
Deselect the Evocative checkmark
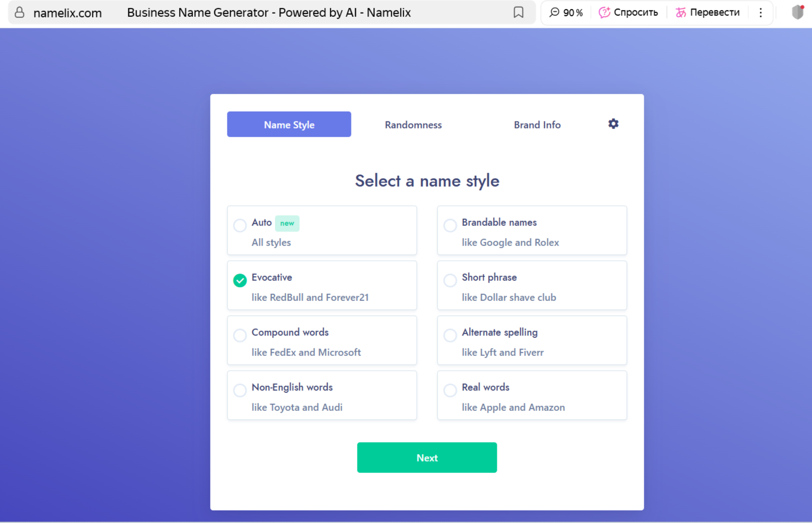[240, 280]
